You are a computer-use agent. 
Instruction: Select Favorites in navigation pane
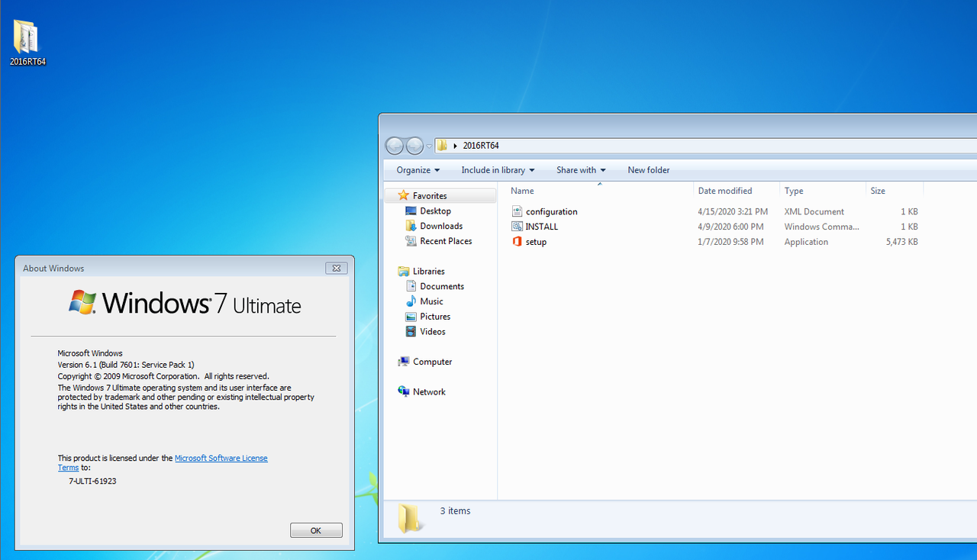coord(430,196)
